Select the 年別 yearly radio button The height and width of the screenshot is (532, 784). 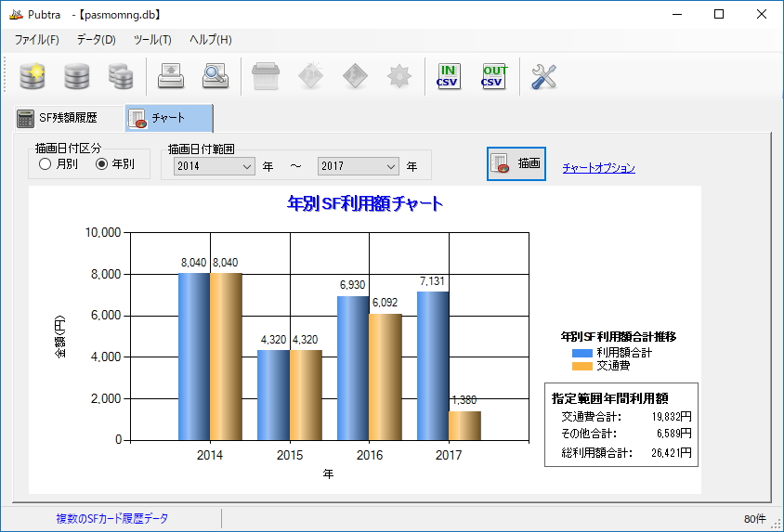pyautogui.click(x=114, y=163)
